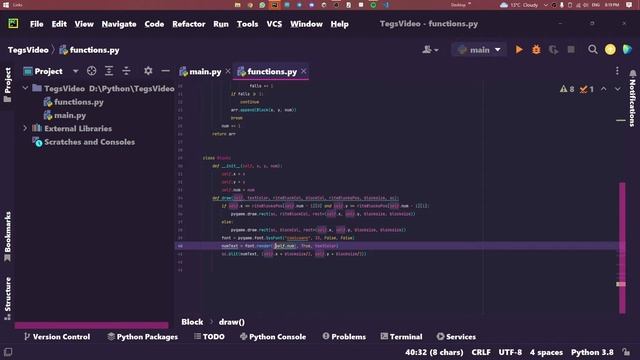640x360 pixels.
Task: Select Scratches and Consoles node
Action: (84, 142)
